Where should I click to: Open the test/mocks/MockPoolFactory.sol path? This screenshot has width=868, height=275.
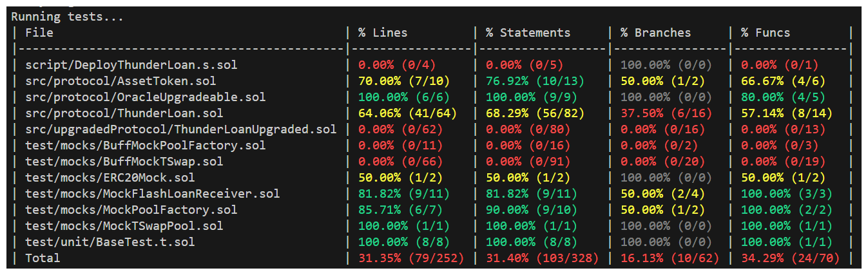click(131, 209)
